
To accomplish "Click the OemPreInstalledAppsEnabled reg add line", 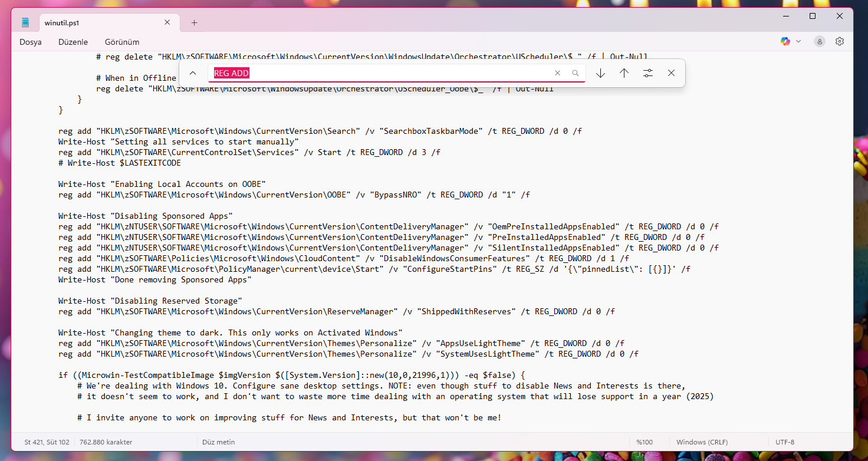I will pos(389,226).
